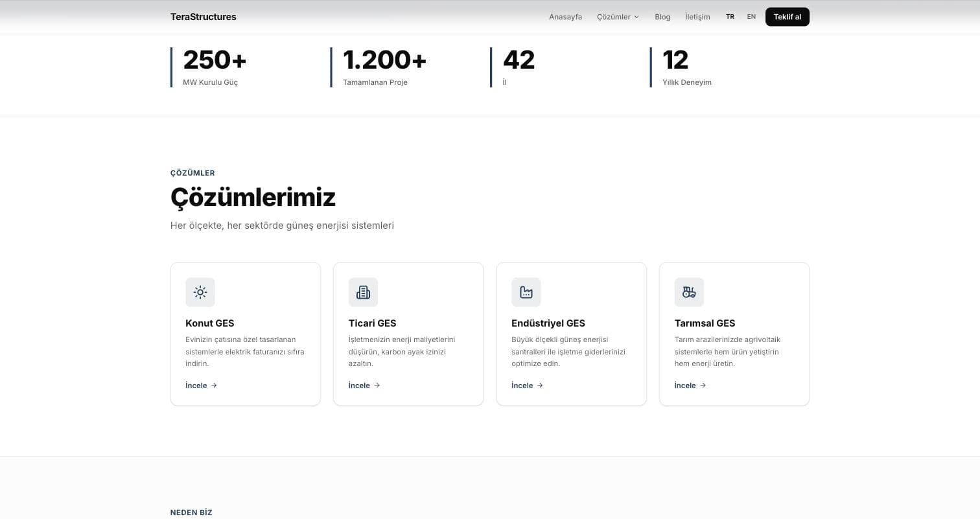Click the tractor icon on Tarımsal GES card
980x519 pixels.
click(689, 292)
